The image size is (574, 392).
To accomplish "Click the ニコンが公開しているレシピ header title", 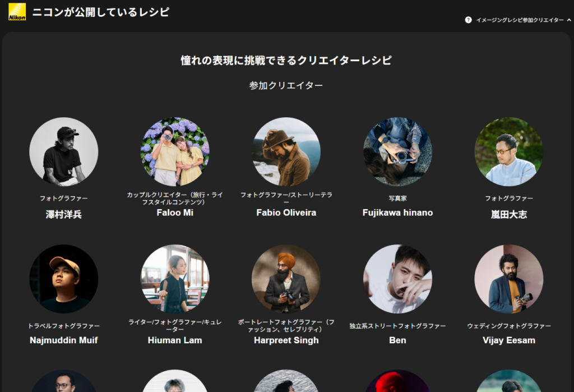I will pos(101,12).
